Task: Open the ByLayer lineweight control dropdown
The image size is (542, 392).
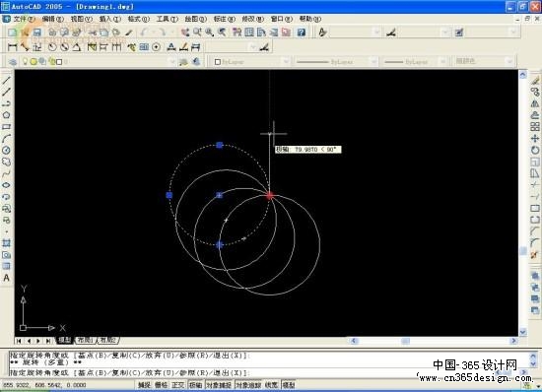Action: 442,62
